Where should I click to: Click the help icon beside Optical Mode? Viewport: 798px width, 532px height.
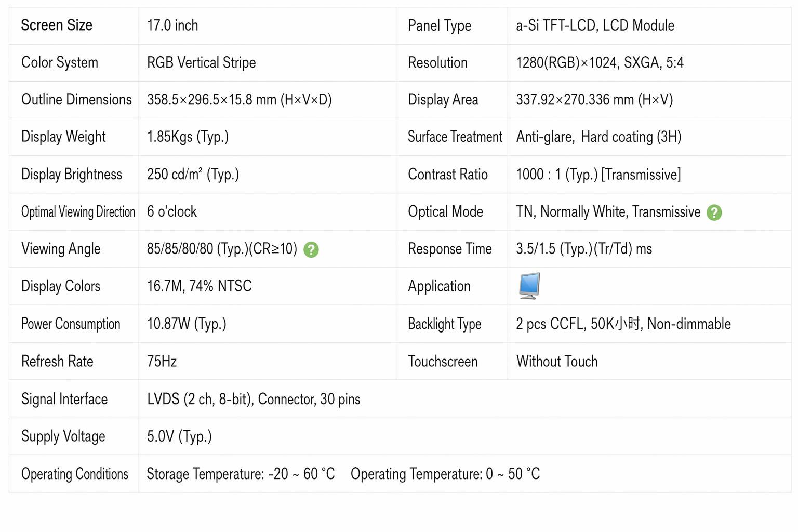[714, 212]
